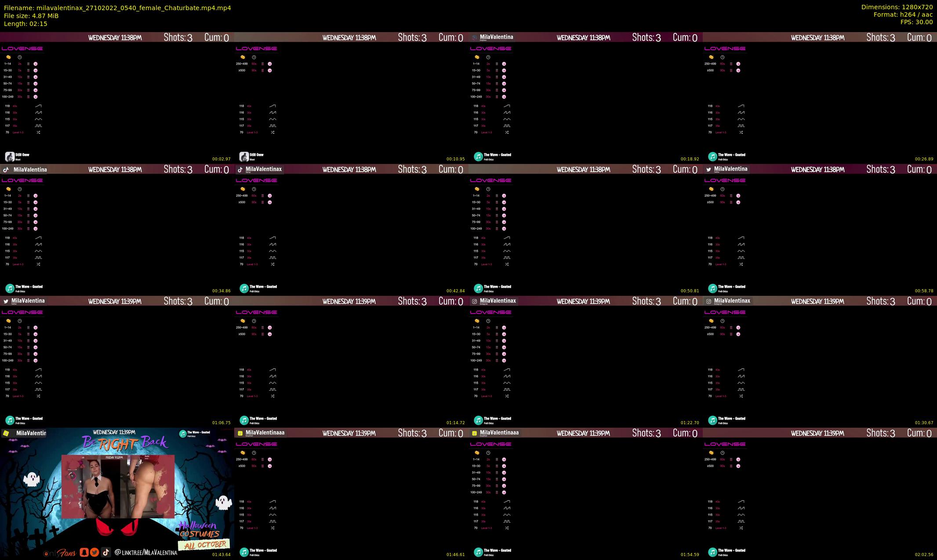Click the Lovense logo in the 00:26.89 frame
Viewport: 937px width, 560px height.
click(725, 48)
